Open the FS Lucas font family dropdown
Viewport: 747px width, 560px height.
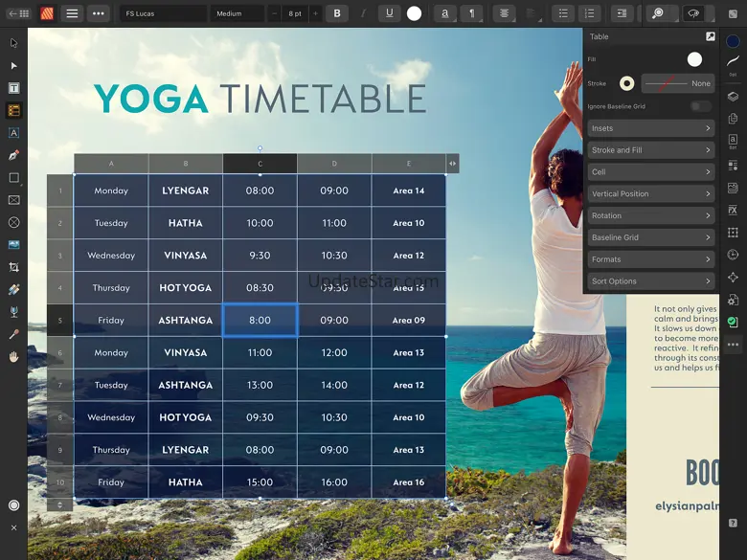point(163,13)
